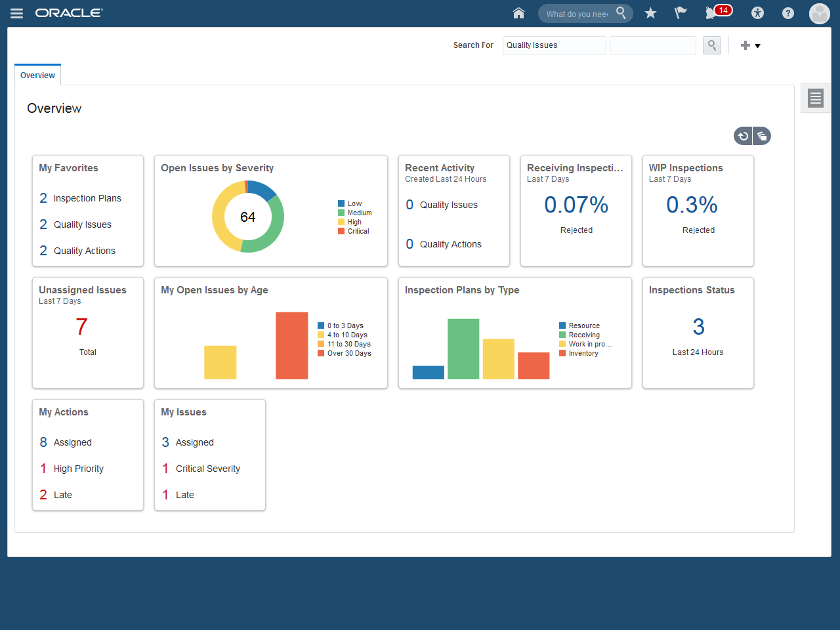Open notifications bell with 14 badge
Image resolution: width=840 pixels, height=630 pixels.
pyautogui.click(x=718, y=12)
